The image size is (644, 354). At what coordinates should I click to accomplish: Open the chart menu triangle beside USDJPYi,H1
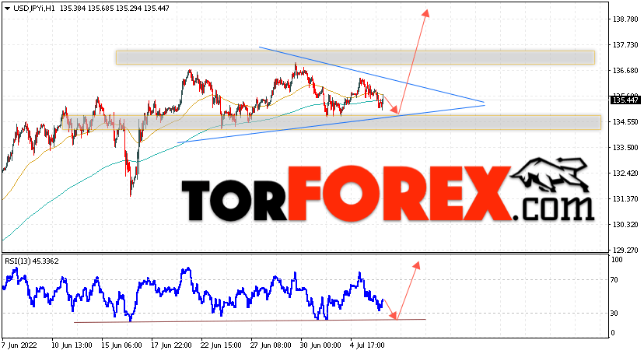[8, 9]
